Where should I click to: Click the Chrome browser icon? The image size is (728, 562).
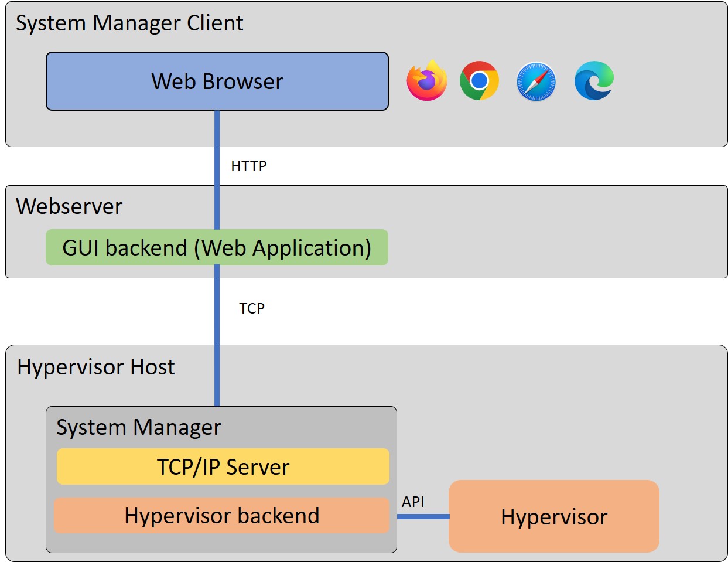(479, 81)
